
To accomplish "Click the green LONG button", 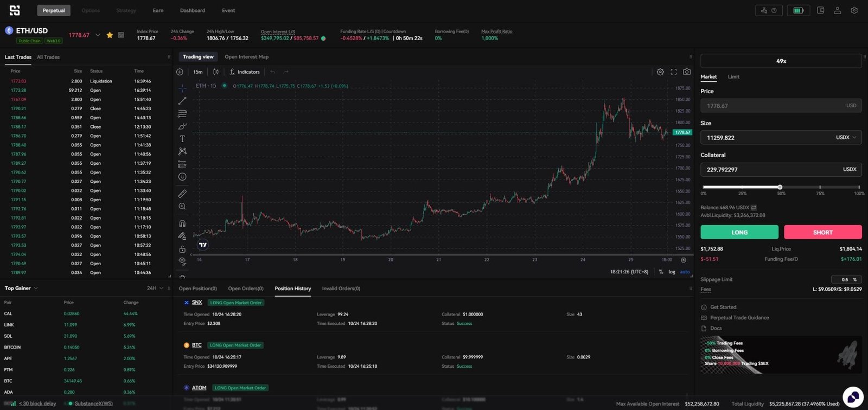I will click(739, 232).
